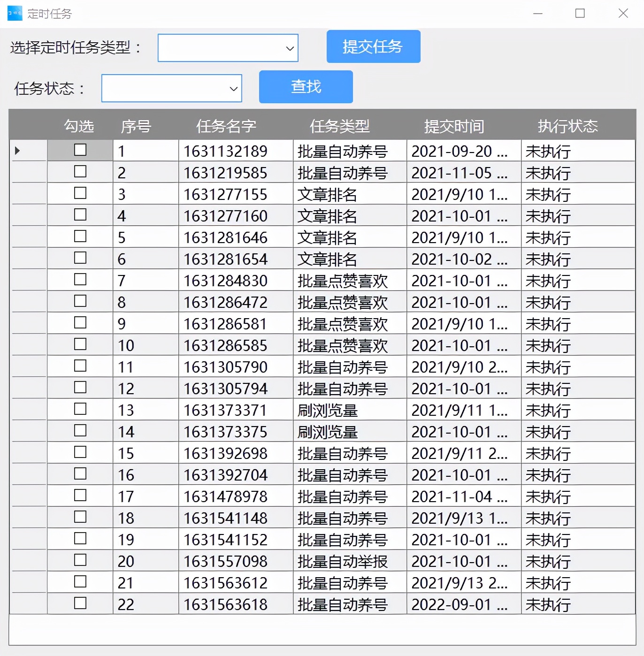Click the app icon in title bar
This screenshot has width=644, height=656.
click(x=15, y=13)
